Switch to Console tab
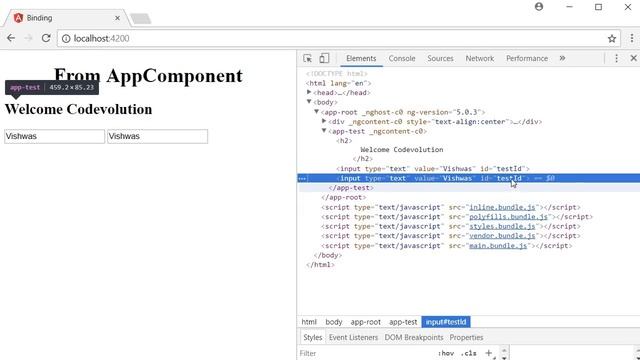This screenshot has width=640, height=360. (402, 58)
